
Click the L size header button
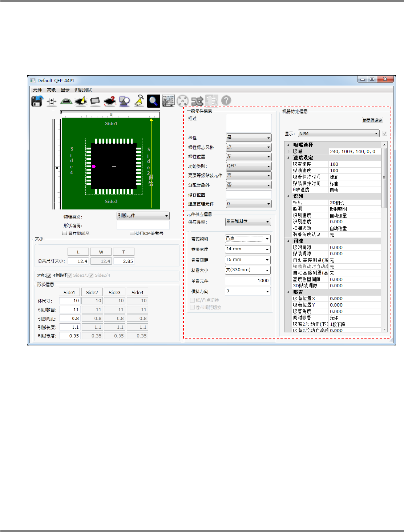[78, 252]
